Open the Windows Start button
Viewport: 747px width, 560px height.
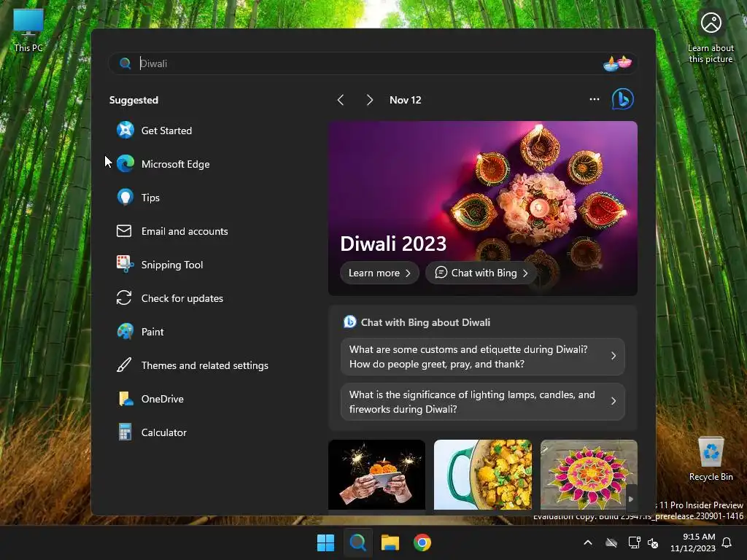(326, 542)
